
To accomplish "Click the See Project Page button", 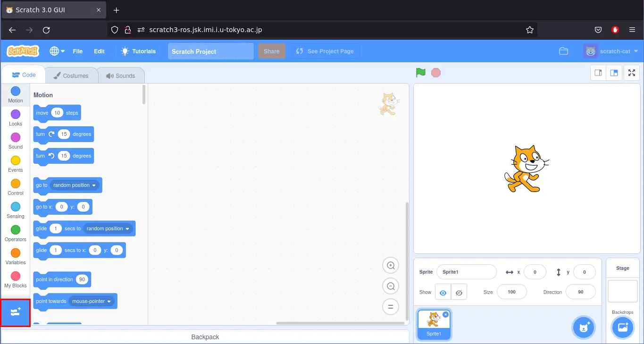I will click(x=325, y=51).
